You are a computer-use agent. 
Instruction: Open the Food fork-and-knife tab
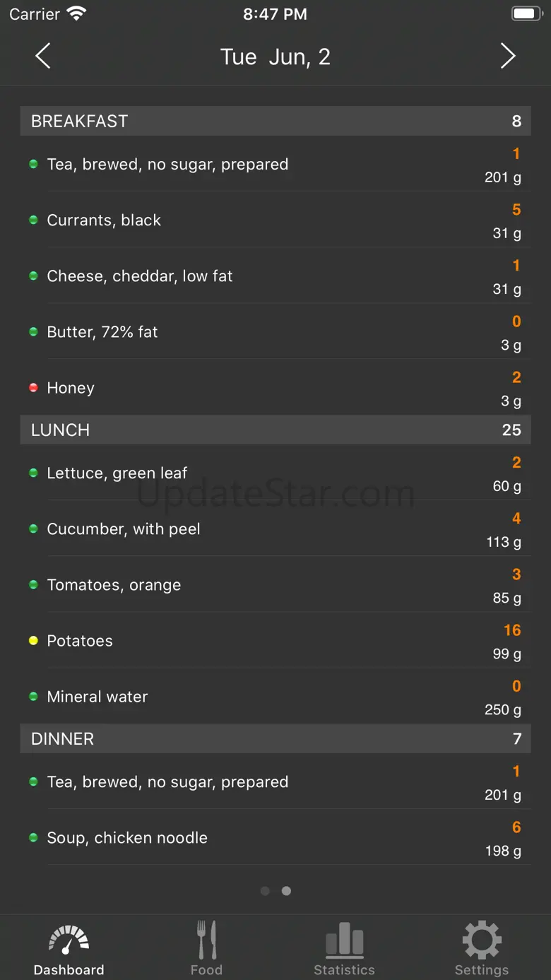[206, 948]
